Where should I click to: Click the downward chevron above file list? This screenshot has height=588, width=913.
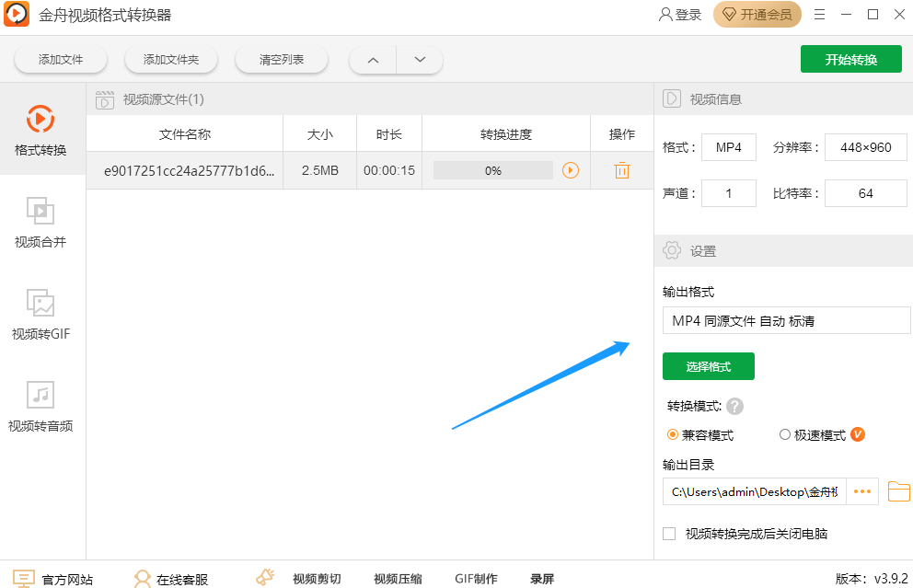[420, 58]
